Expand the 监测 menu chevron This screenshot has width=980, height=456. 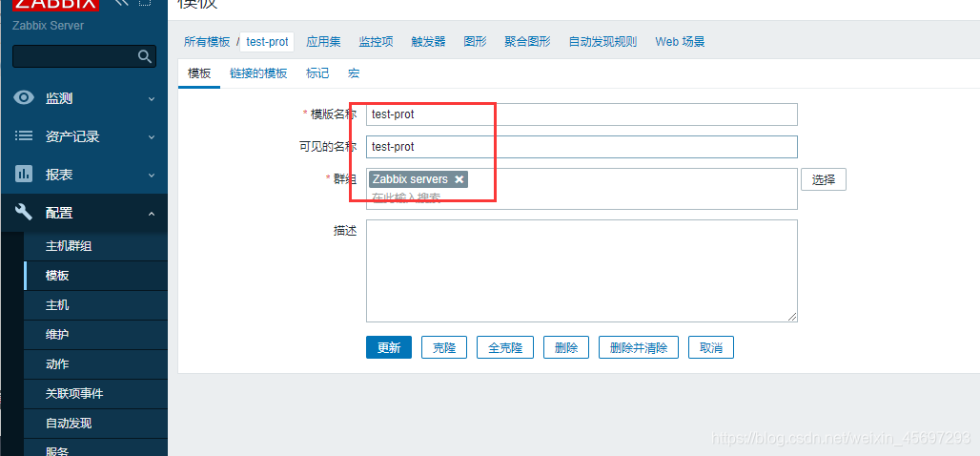click(152, 99)
